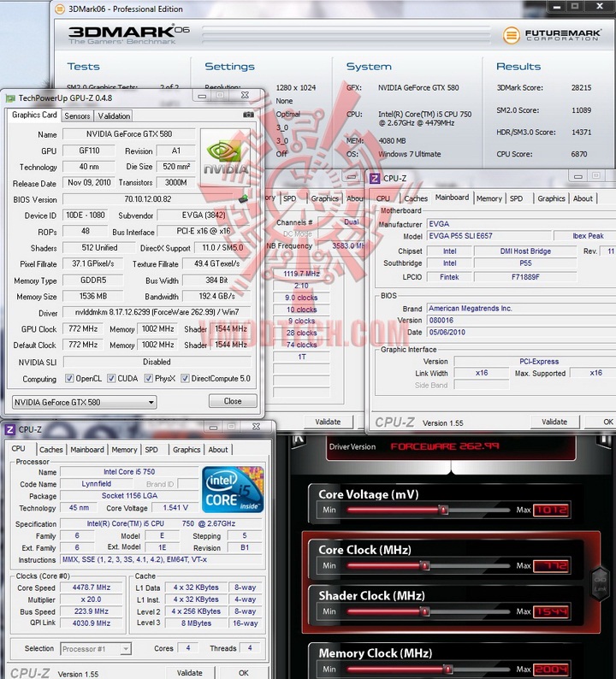Open Graphics tab in bottom CPU-Z window
Screen dimensions: 616x679
tap(187, 450)
